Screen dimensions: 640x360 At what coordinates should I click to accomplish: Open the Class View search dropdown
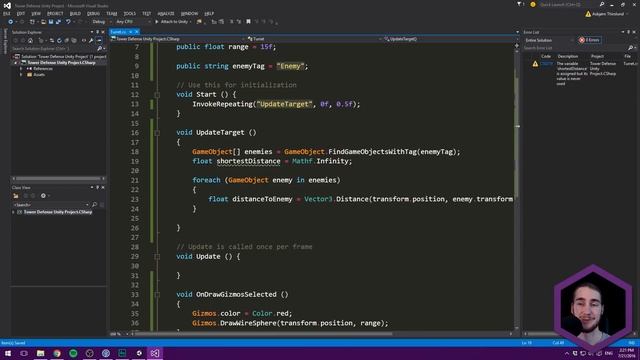pyautogui.click(x=87, y=205)
